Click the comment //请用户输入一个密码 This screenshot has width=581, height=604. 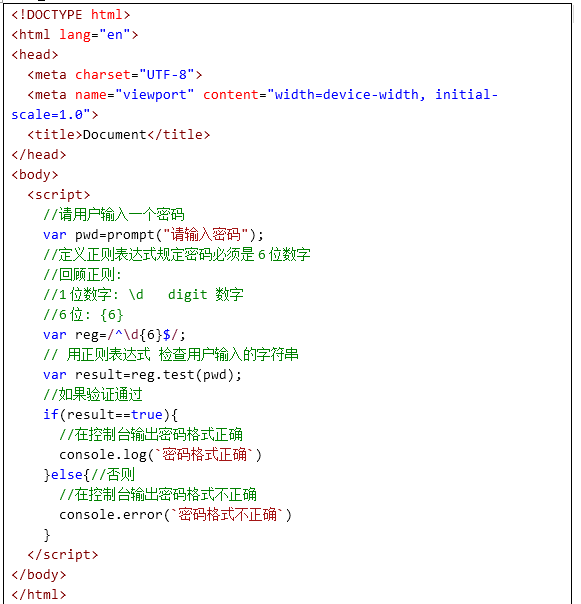tap(114, 215)
